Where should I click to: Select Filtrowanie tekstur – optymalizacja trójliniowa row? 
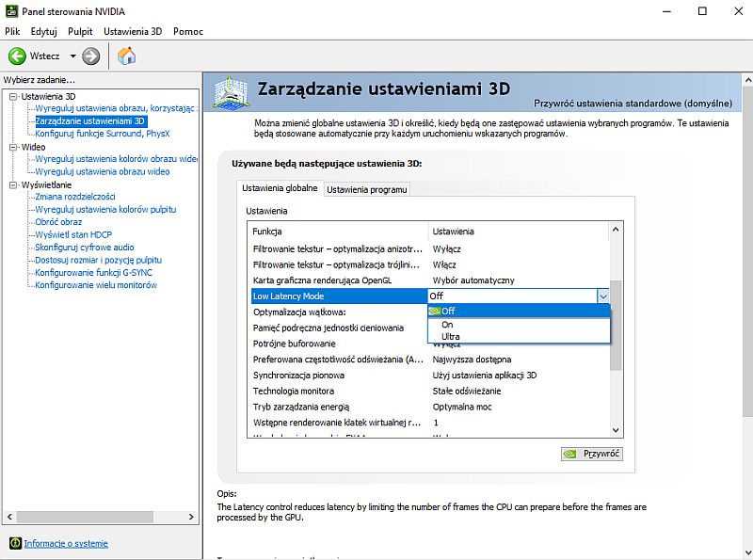tap(430, 265)
